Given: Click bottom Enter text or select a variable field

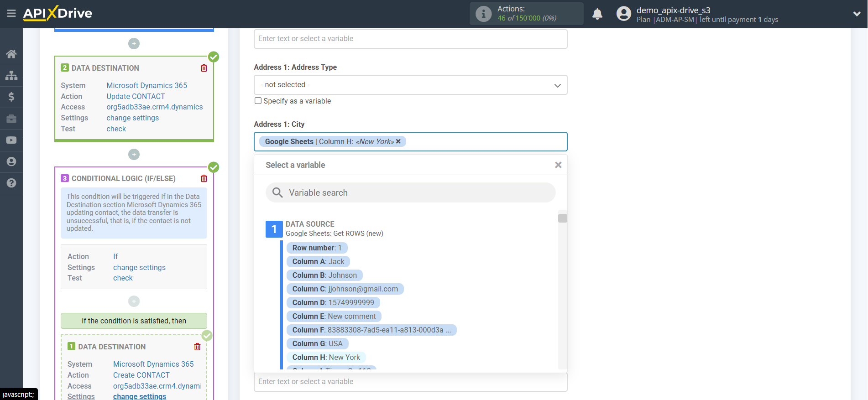Looking at the screenshot, I should (410, 382).
